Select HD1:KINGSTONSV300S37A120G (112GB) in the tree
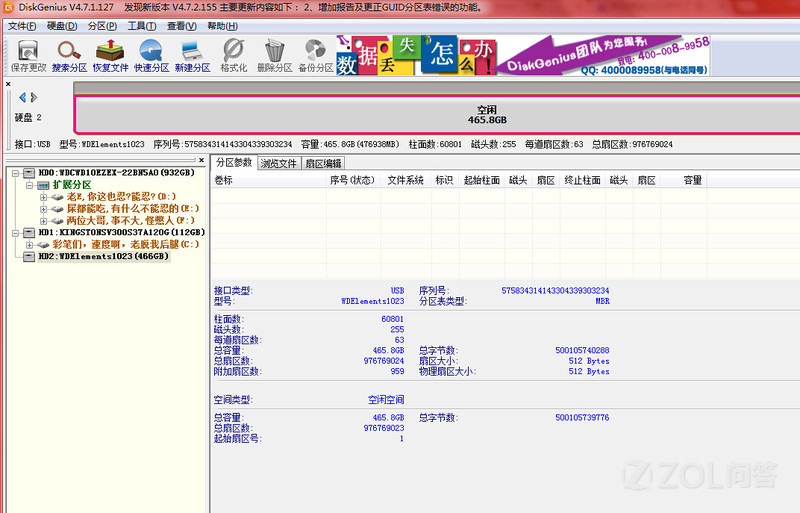 point(121,232)
